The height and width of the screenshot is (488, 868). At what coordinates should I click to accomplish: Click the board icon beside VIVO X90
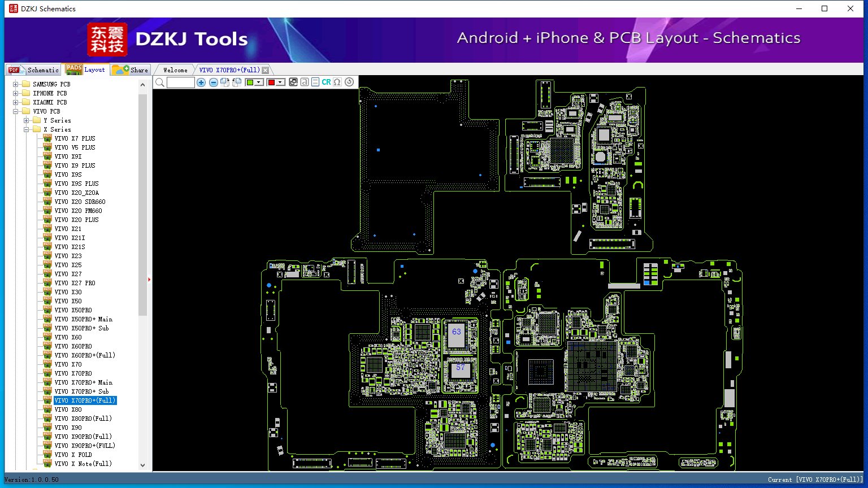tap(47, 428)
